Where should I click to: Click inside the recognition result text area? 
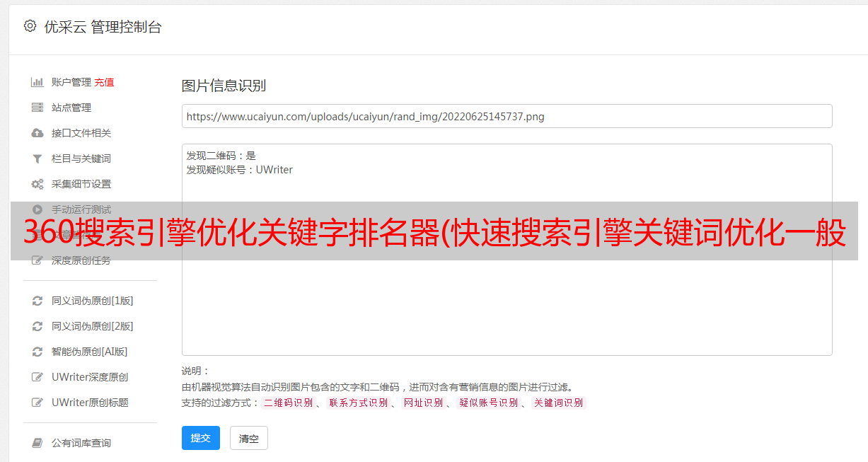coord(507,249)
